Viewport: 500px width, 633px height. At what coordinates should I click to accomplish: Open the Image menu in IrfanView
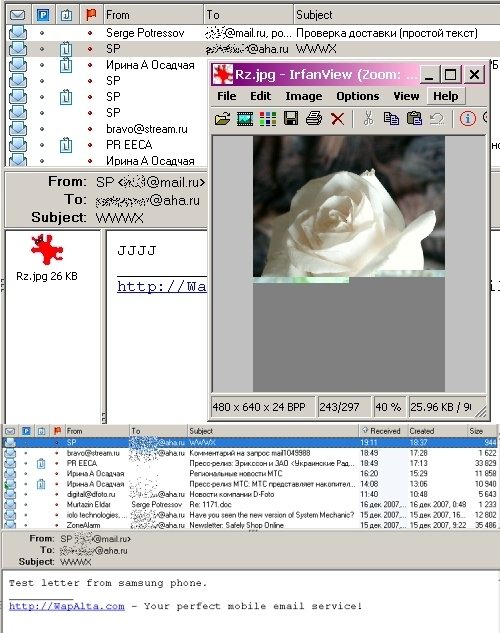tap(303, 96)
